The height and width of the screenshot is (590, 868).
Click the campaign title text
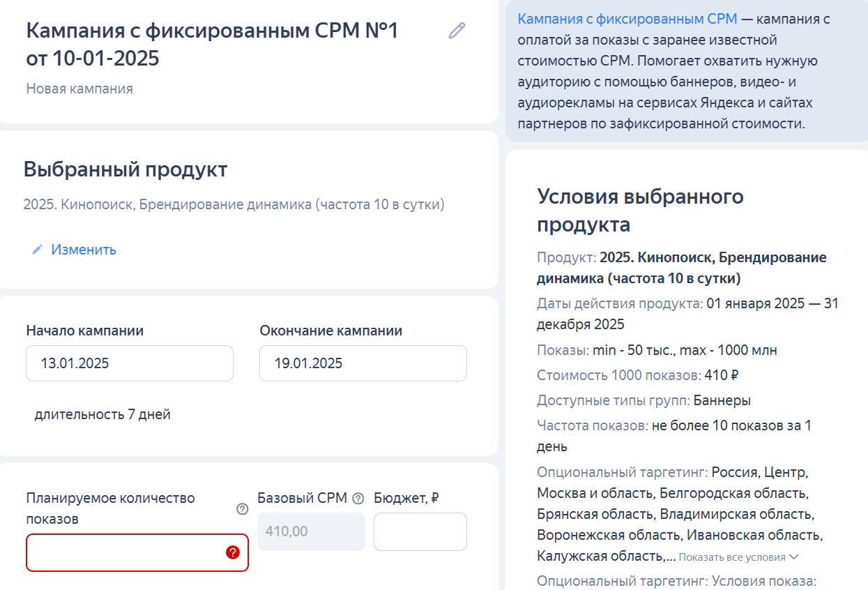pyautogui.click(x=212, y=45)
